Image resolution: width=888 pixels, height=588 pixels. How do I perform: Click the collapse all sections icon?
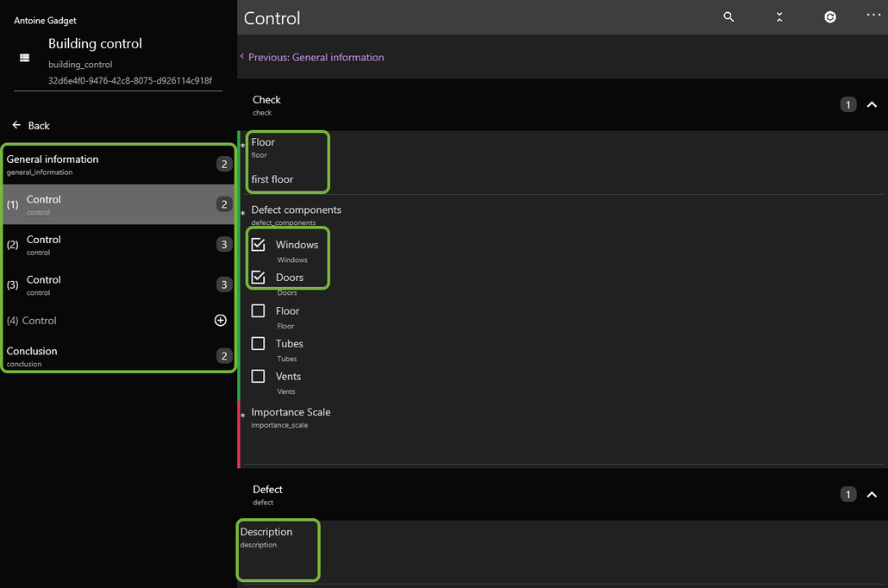779,17
